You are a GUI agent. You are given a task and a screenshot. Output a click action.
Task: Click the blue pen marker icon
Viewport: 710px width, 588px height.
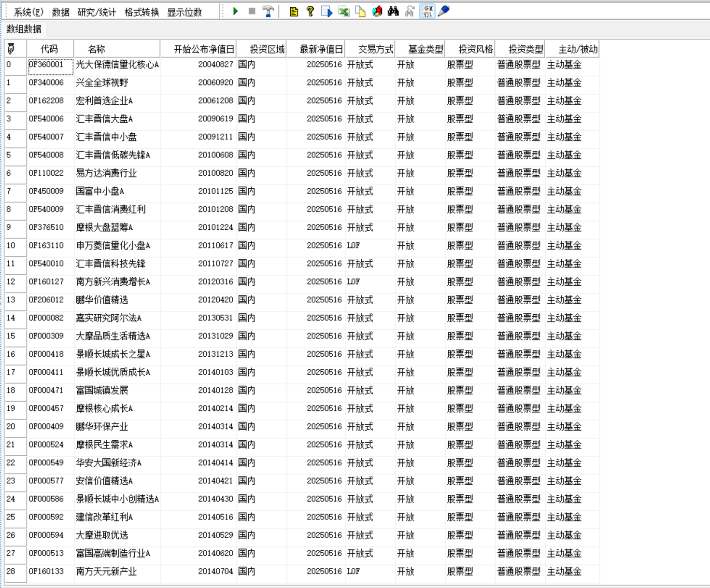coord(443,11)
